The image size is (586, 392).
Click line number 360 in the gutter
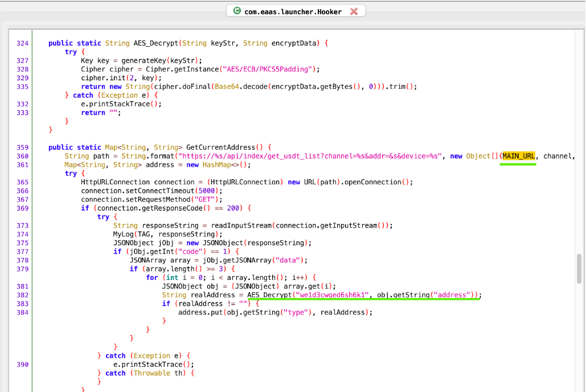22,156
